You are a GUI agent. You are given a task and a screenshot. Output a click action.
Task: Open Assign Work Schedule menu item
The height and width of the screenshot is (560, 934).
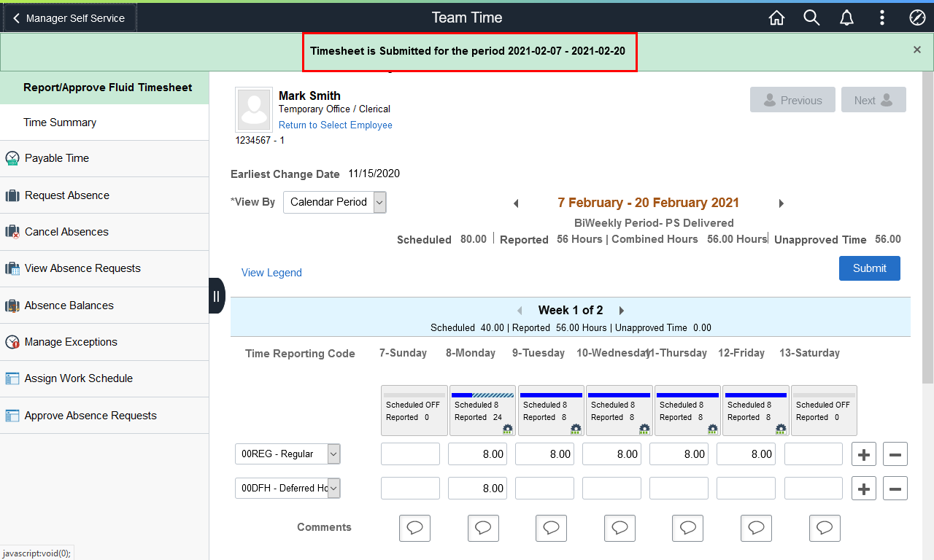tap(104, 378)
